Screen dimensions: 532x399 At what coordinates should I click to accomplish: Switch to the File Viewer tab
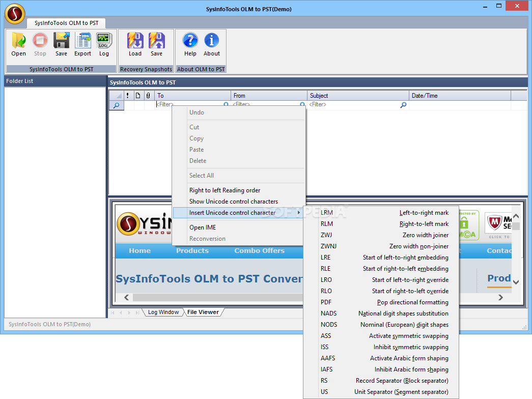(x=203, y=312)
